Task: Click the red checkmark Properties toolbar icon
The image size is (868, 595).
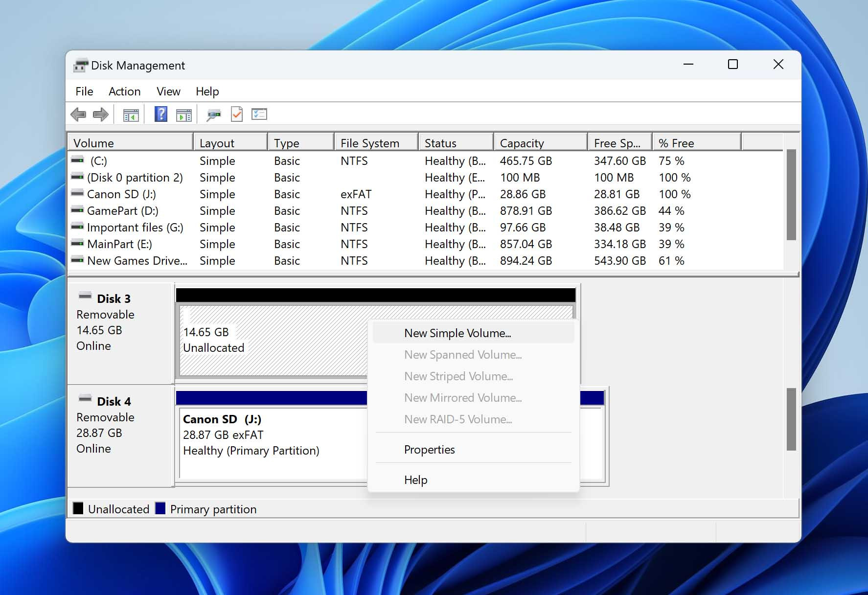Action: click(237, 114)
